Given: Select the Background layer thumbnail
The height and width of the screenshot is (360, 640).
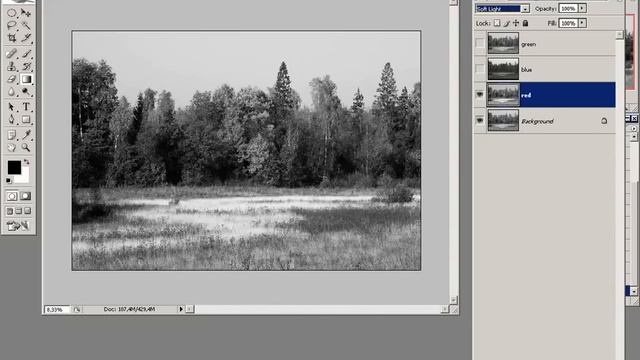Looking at the screenshot, I should point(503,120).
